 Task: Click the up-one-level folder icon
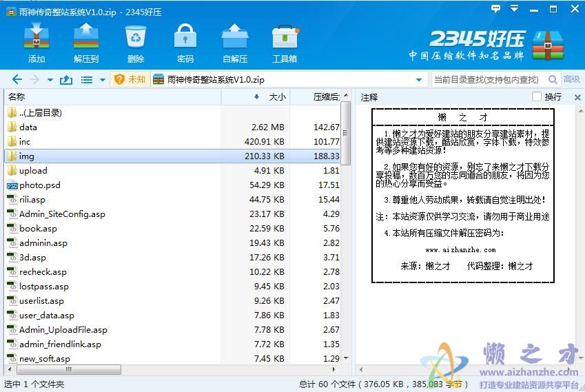click(x=66, y=79)
